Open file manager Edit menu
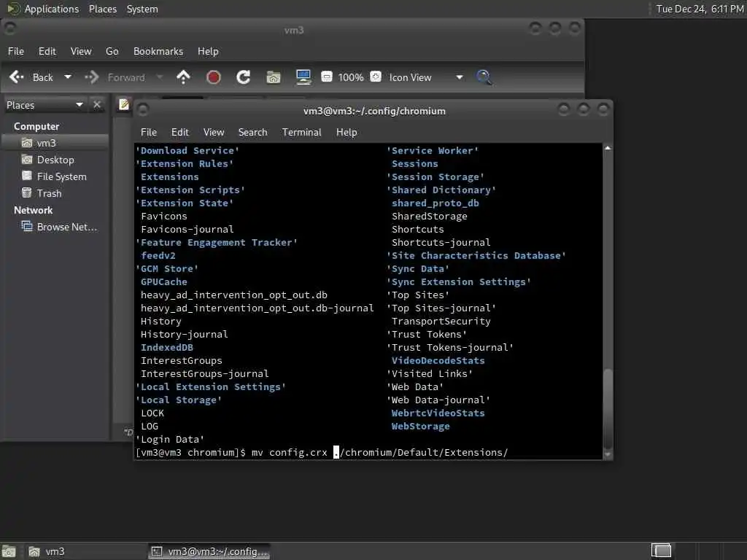This screenshot has height=560, width=747. point(47,52)
